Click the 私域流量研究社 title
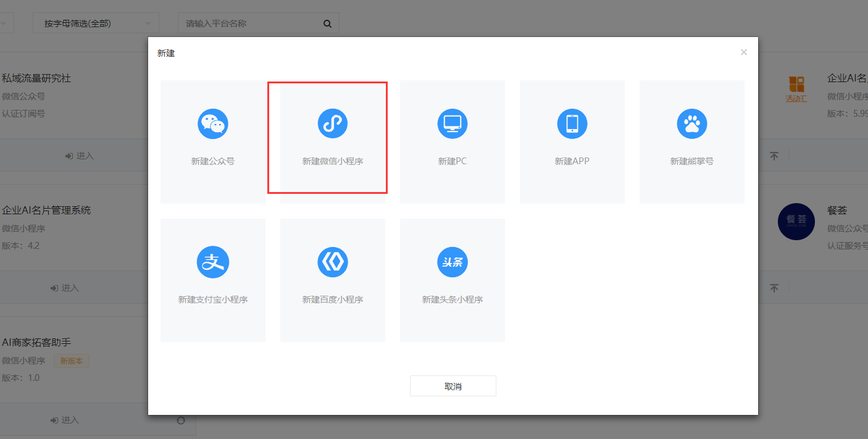 pyautogui.click(x=36, y=78)
